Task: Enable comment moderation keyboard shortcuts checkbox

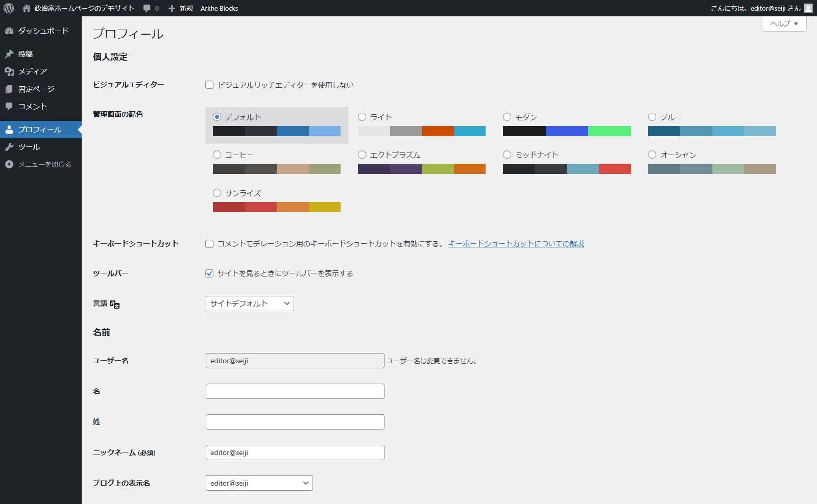Action: (x=209, y=244)
